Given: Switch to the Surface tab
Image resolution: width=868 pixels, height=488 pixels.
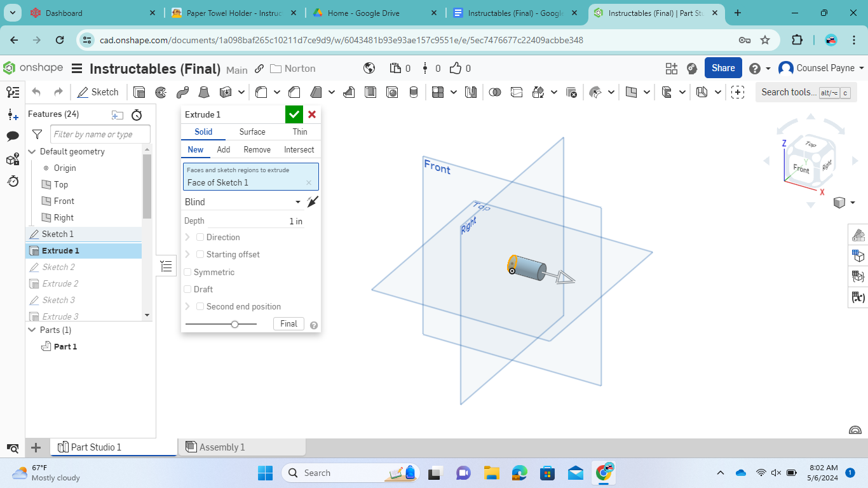Looking at the screenshot, I should (x=252, y=132).
